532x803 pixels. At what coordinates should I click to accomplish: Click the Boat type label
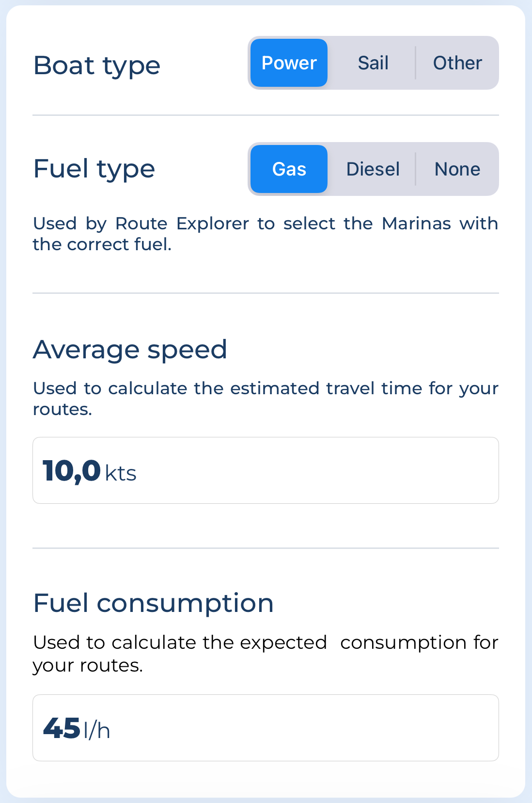pos(97,65)
